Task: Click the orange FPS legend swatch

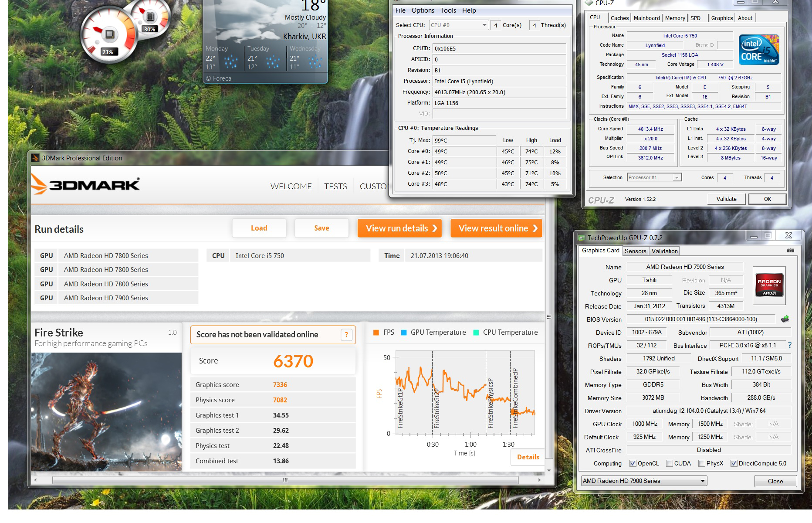Action: click(x=376, y=333)
